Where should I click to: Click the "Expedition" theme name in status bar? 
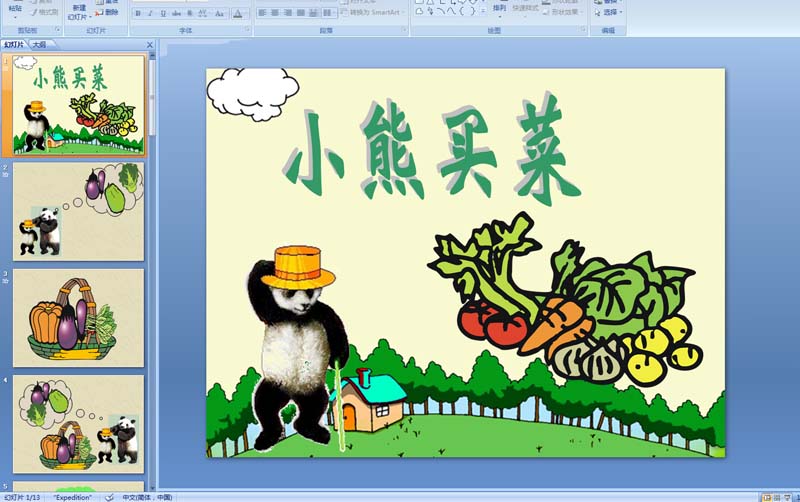(x=73, y=497)
